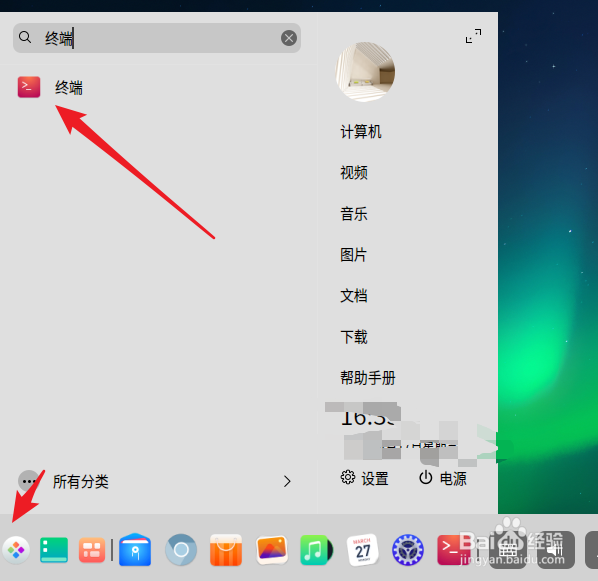Click the launcher icon in the dock
The width and height of the screenshot is (598, 581).
click(x=16, y=550)
